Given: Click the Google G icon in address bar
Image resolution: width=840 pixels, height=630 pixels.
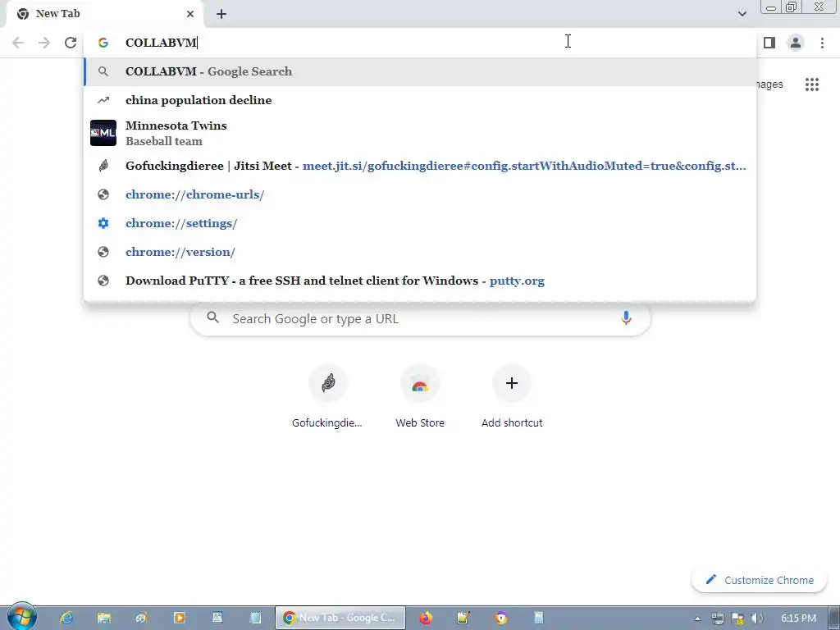Looking at the screenshot, I should coord(103,43).
